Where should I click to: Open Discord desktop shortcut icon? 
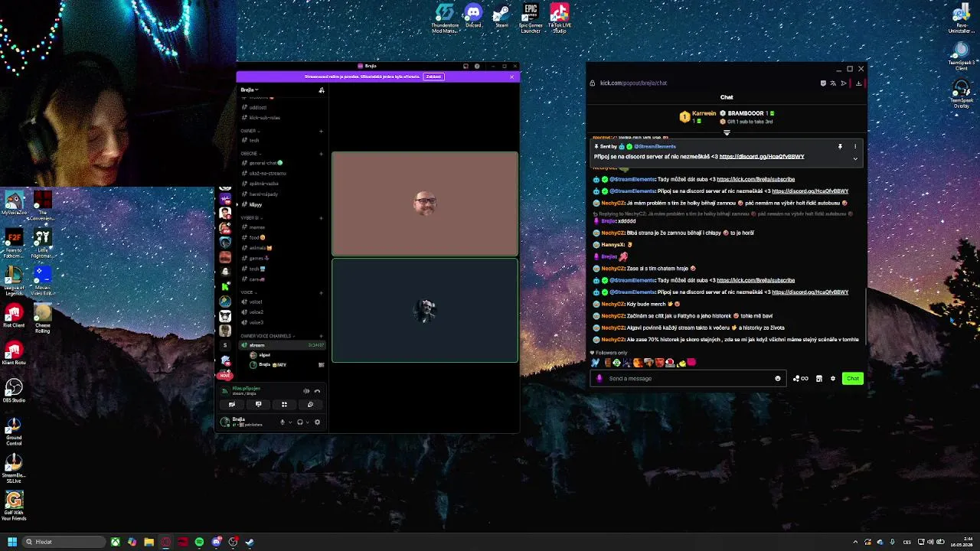[473, 15]
